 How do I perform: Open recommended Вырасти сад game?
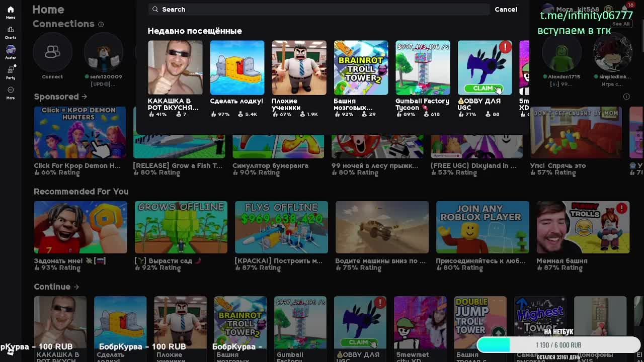(181, 227)
